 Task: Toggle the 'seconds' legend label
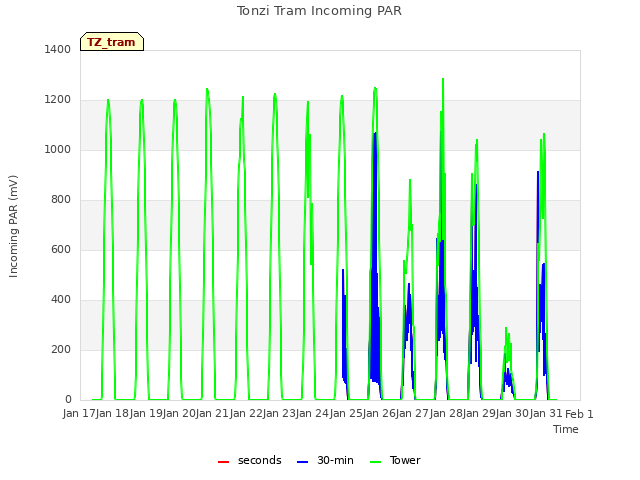click(260, 460)
